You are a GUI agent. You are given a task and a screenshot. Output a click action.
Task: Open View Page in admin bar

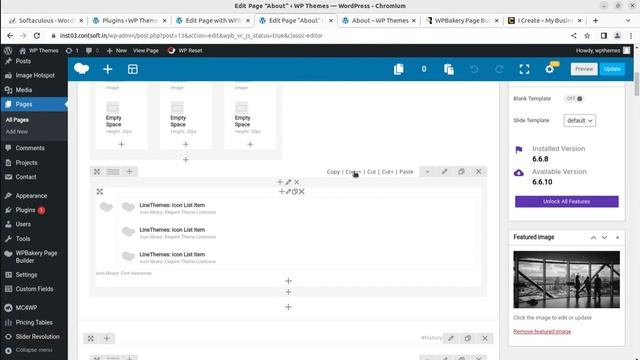(x=146, y=51)
